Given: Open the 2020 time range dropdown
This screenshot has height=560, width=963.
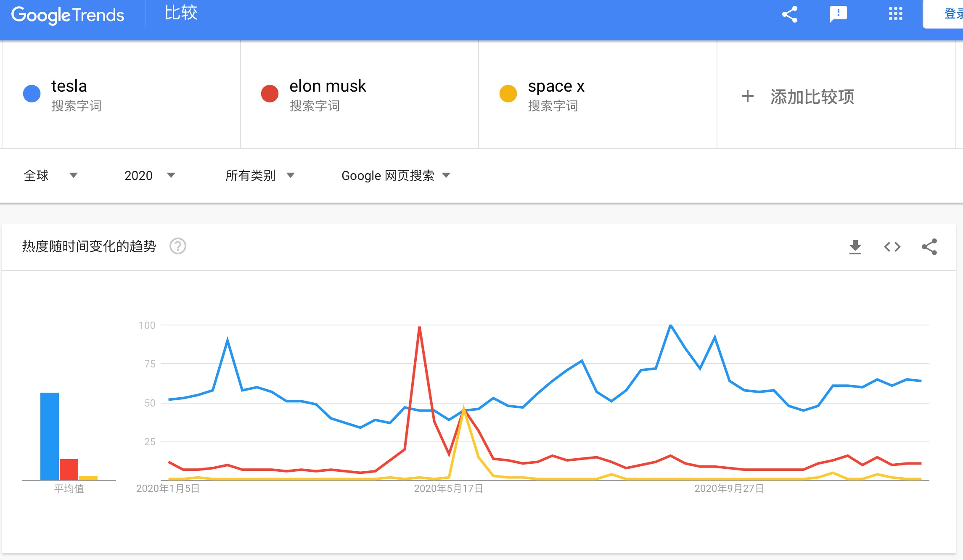Looking at the screenshot, I should click(x=149, y=175).
